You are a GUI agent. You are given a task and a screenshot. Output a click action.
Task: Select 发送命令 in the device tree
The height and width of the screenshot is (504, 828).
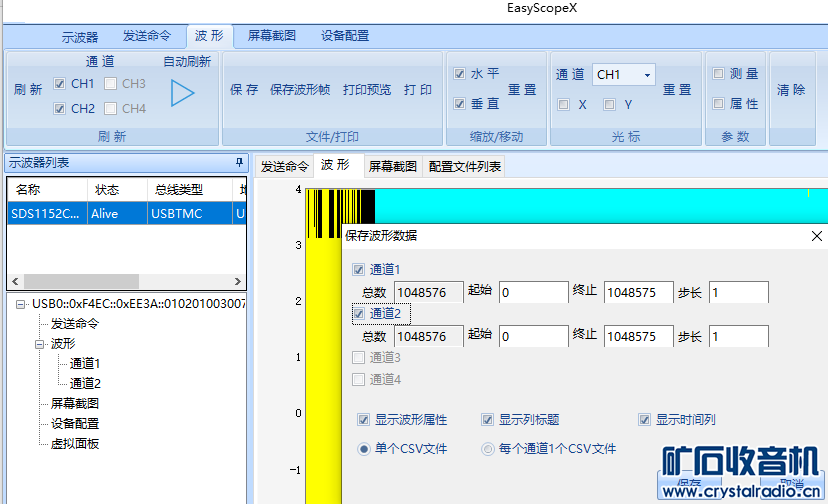coord(74,324)
